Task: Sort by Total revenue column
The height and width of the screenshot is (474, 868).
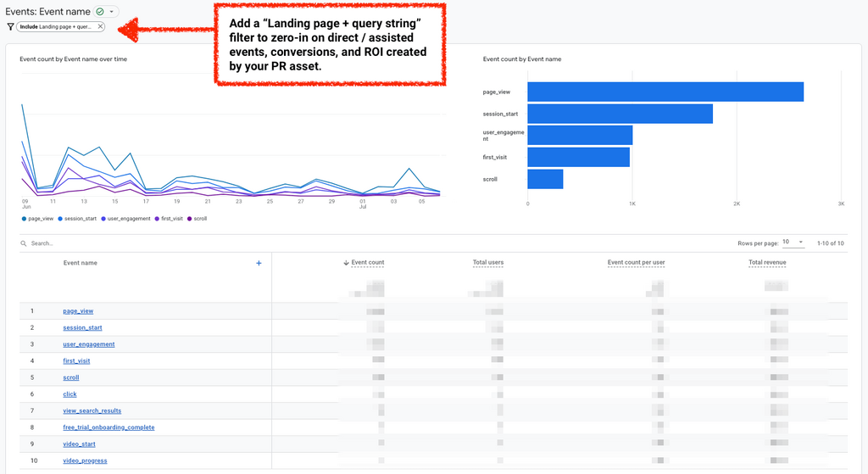Action: pyautogui.click(x=767, y=263)
